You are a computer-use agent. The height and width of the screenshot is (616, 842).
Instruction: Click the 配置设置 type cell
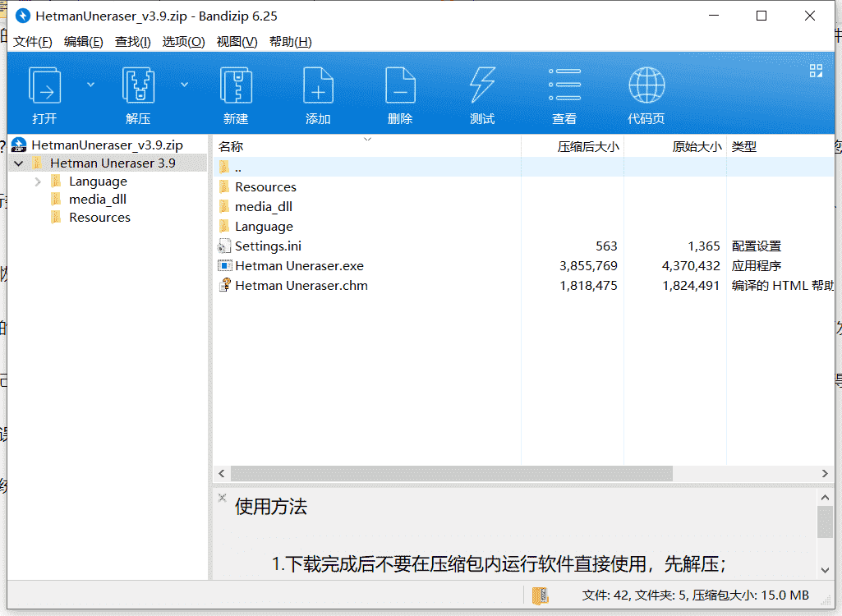[x=756, y=246]
